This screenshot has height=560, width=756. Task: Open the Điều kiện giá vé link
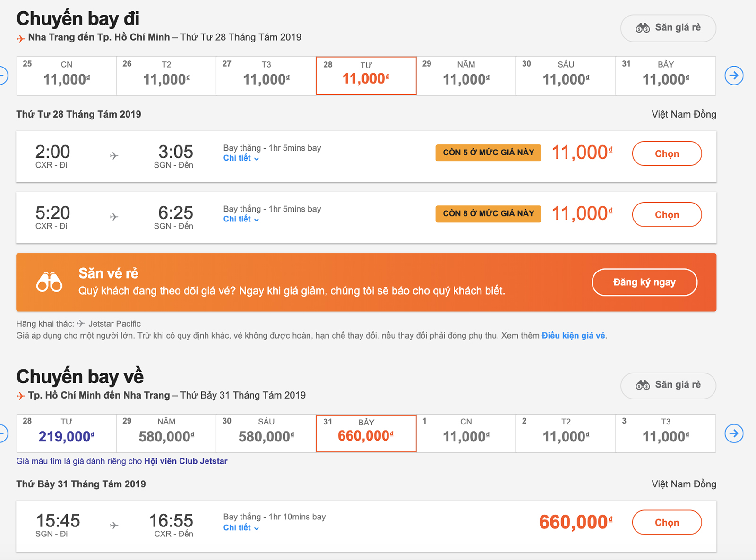(573, 336)
